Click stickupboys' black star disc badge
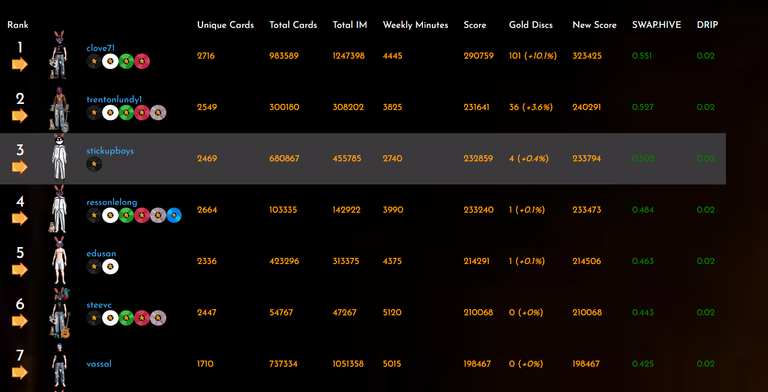Screen dimensions: 768x392 [94, 164]
